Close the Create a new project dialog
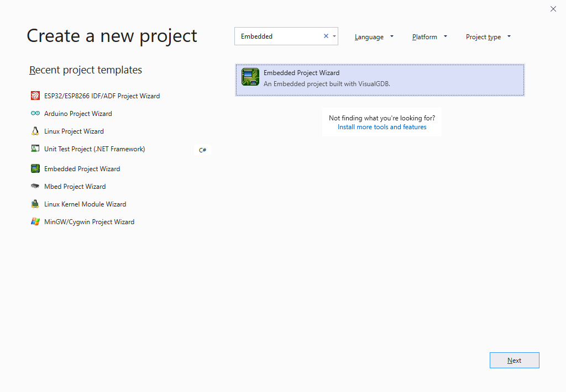566x392 pixels. [x=553, y=9]
